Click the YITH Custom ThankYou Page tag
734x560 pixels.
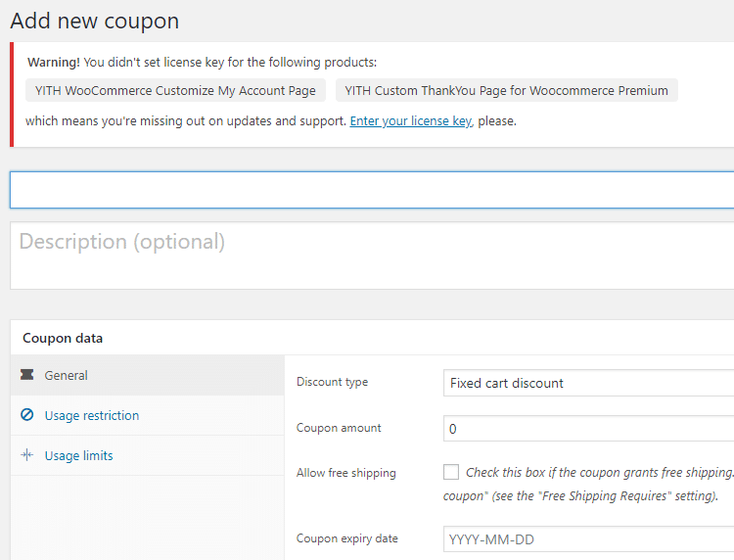506,90
